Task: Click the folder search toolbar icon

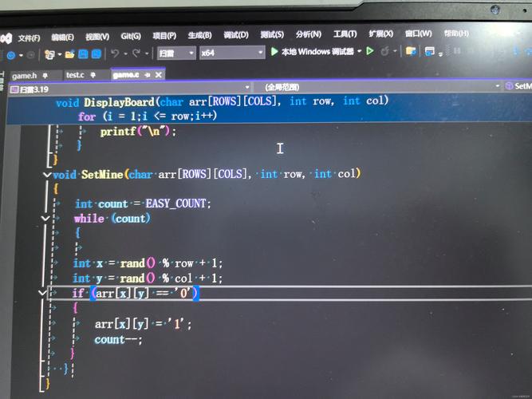Action: pyautogui.click(x=411, y=51)
